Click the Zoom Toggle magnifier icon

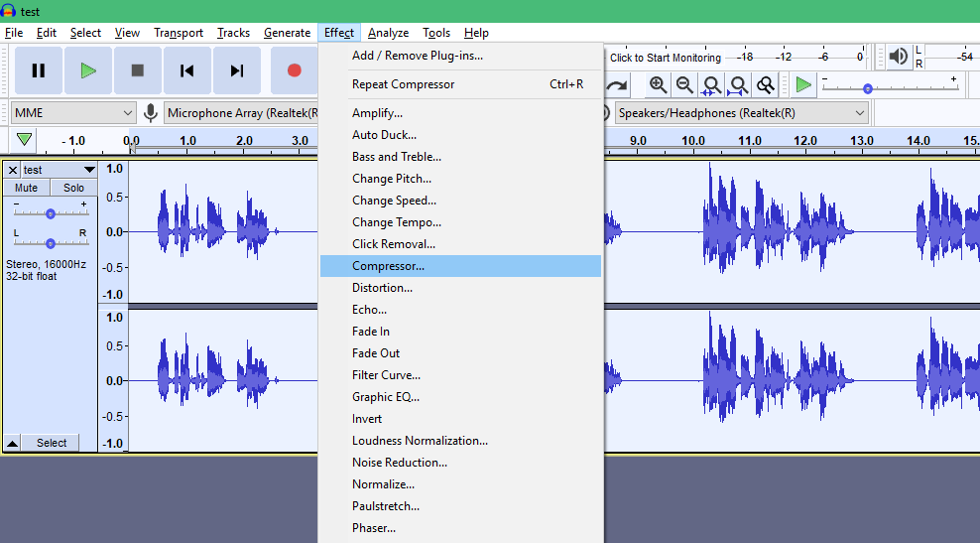click(x=765, y=85)
